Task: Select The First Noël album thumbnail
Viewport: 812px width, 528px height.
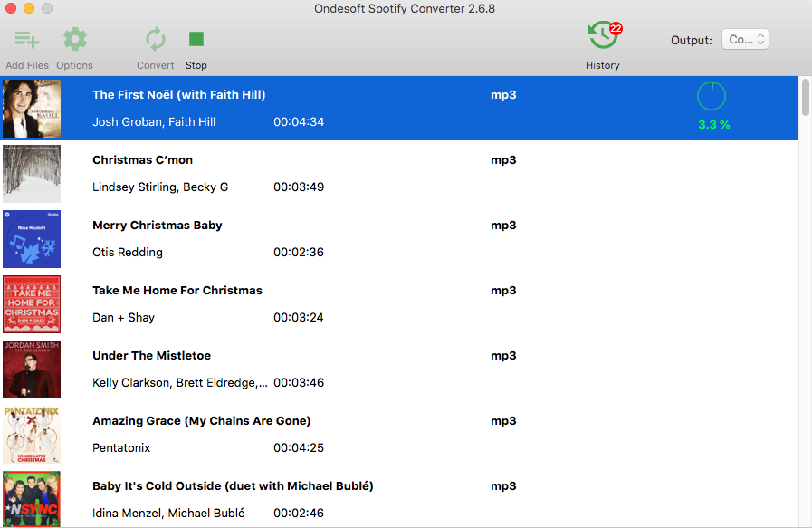Action: tap(32, 109)
